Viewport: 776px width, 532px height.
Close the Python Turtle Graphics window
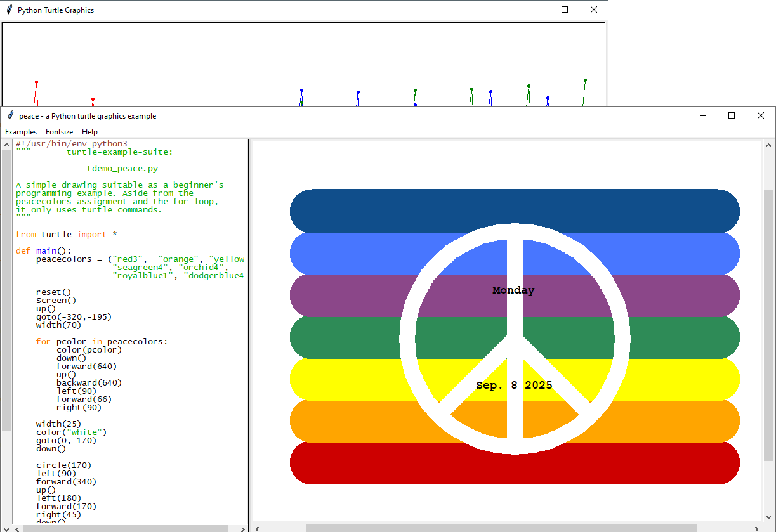[x=594, y=10]
